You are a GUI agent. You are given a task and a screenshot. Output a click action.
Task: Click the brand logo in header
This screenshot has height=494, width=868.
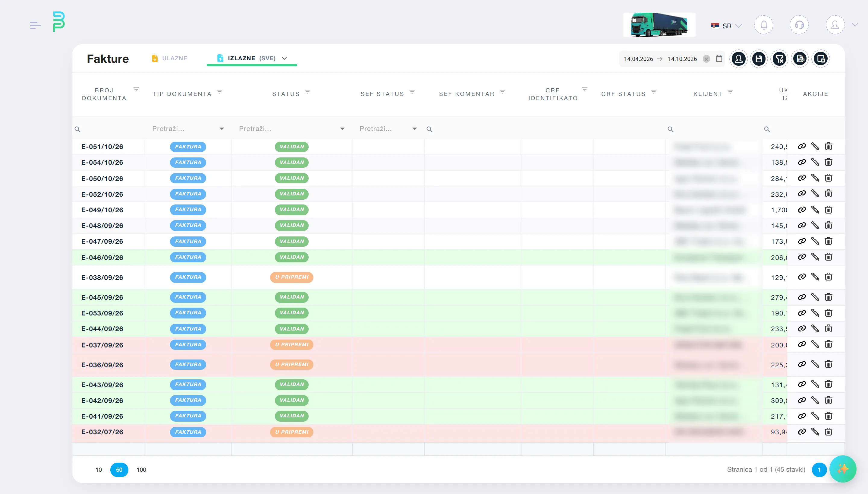click(59, 22)
